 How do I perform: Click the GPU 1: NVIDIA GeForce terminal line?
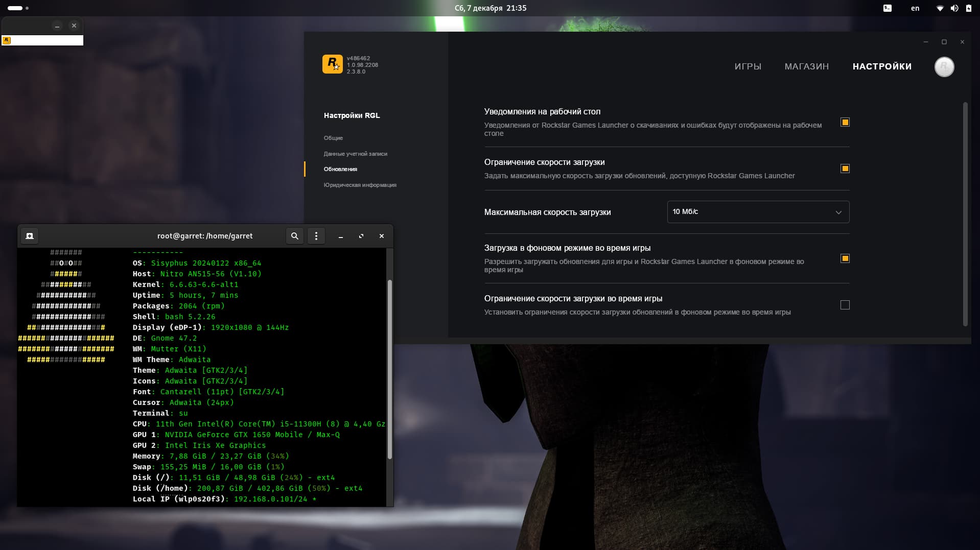click(236, 435)
